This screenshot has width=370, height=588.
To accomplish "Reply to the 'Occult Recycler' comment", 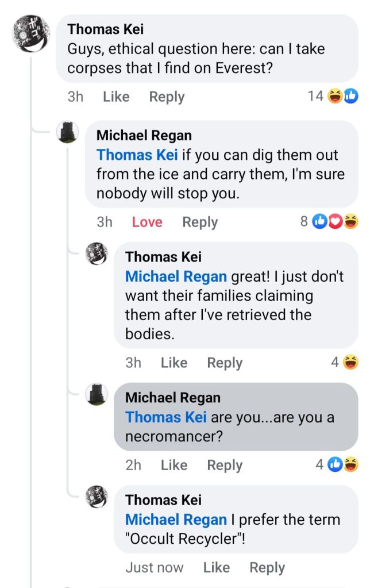I will click(x=267, y=568).
